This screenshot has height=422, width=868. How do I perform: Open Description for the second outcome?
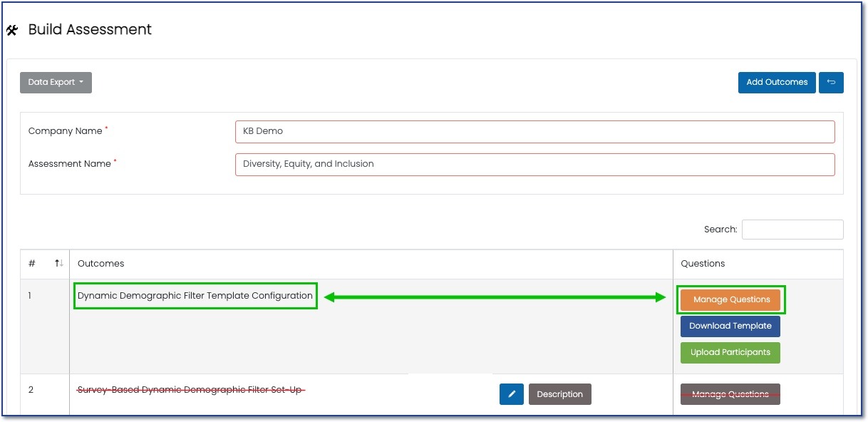click(559, 394)
